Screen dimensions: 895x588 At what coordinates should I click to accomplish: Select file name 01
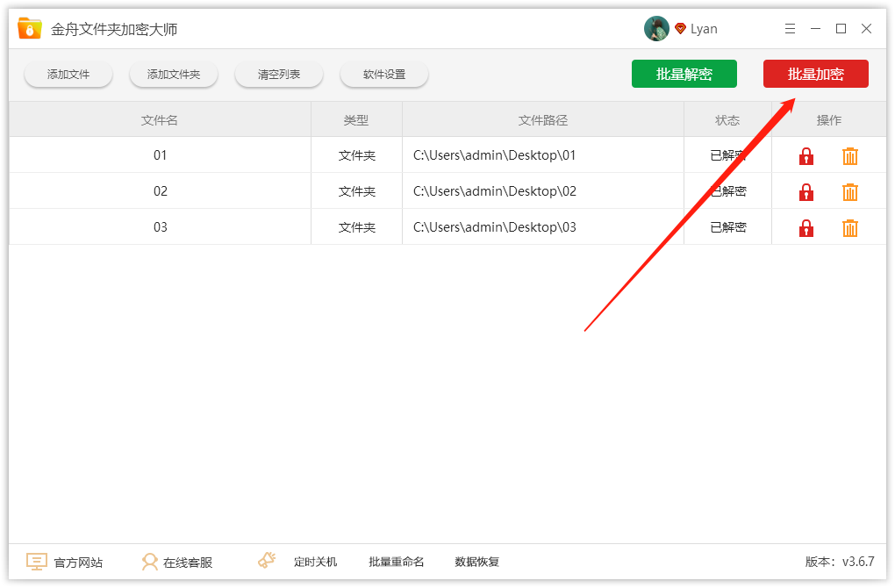(x=161, y=155)
